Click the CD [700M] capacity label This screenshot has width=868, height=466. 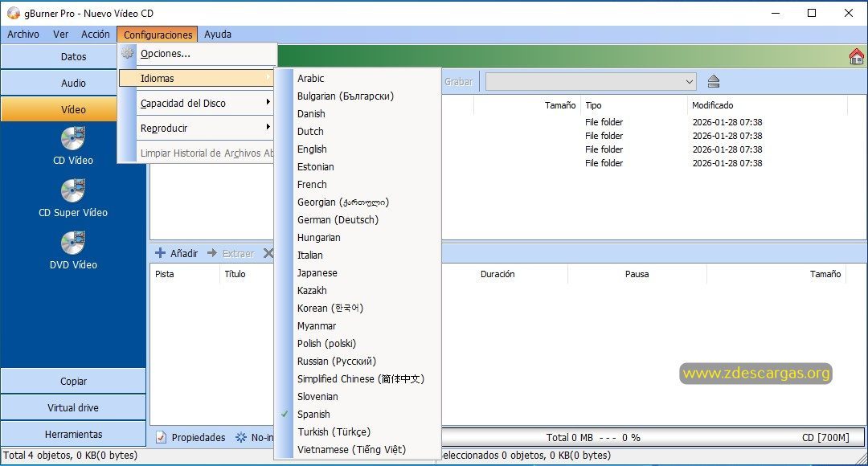click(825, 437)
